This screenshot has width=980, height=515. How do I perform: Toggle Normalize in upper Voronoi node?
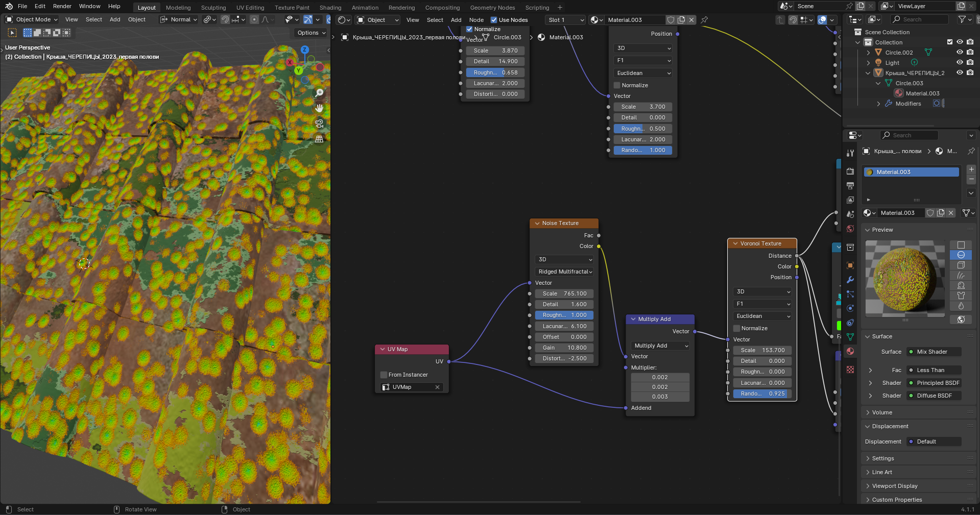[x=617, y=85]
